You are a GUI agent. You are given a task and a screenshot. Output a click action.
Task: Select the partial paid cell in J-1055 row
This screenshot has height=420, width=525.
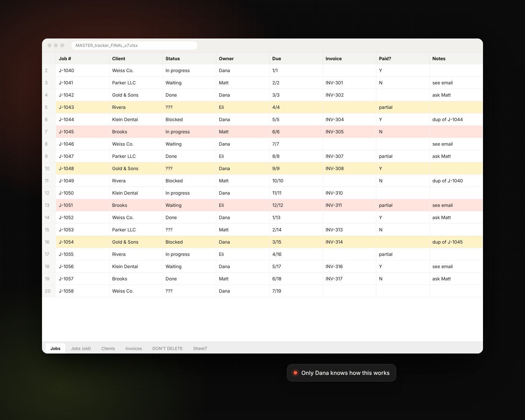[x=403, y=254]
